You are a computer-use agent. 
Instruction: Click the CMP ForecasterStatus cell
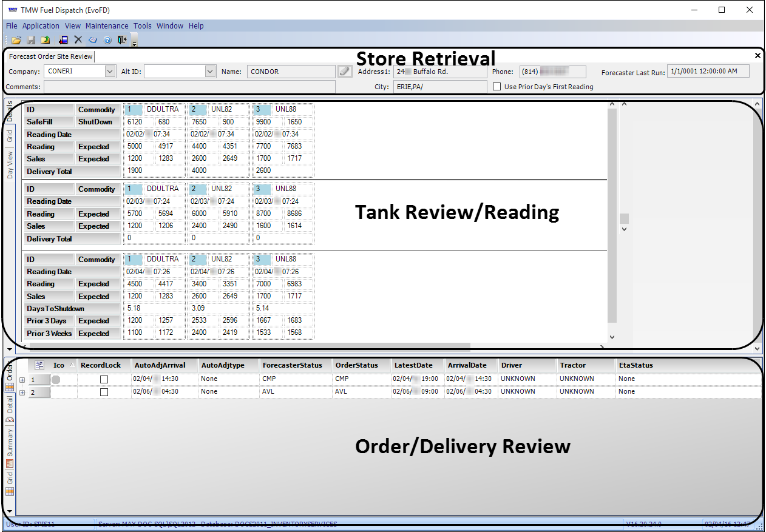coord(296,379)
